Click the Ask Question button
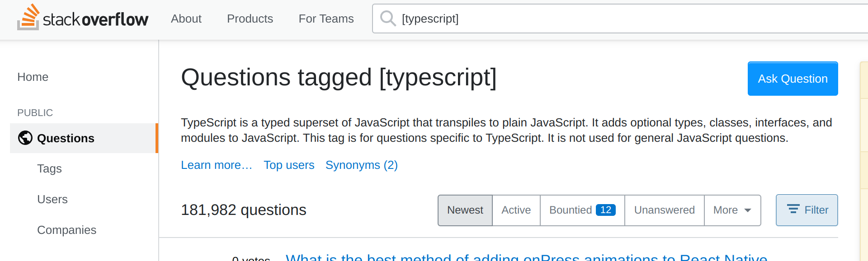 (793, 79)
